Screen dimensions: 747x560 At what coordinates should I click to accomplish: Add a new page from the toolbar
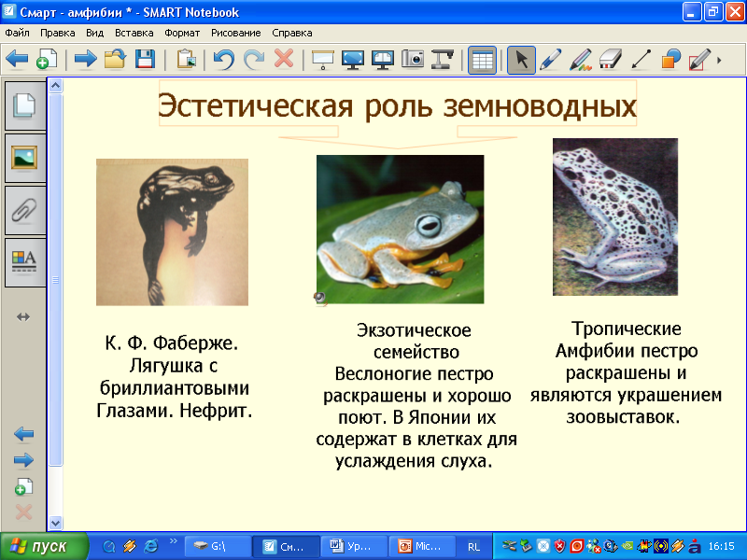coord(47,60)
